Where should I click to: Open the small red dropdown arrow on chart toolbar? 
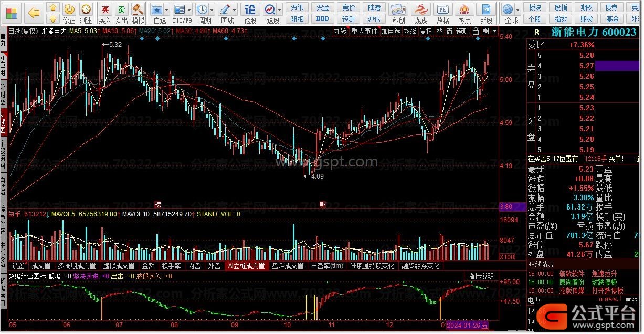pyautogui.click(x=494, y=31)
